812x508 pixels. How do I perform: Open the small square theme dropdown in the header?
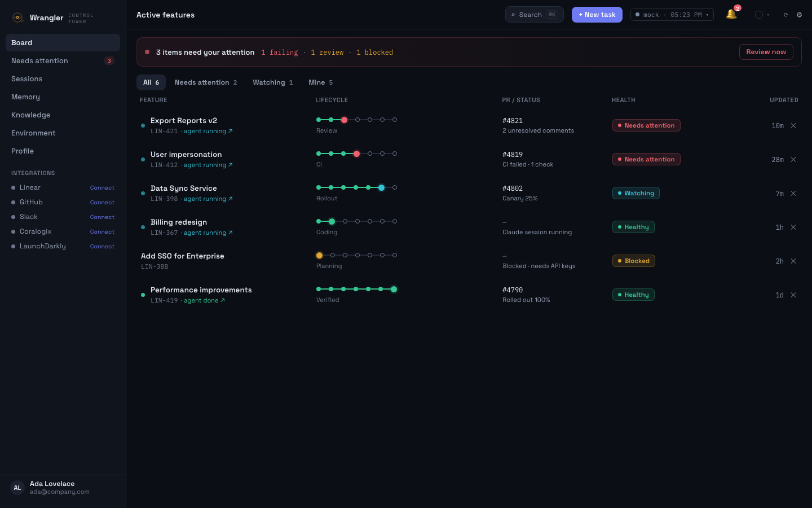(x=762, y=15)
